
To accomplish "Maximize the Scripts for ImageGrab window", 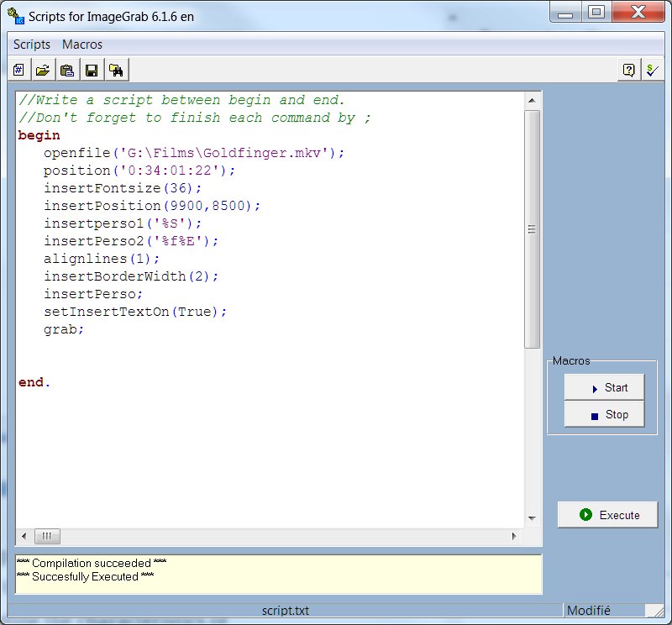I will pos(596,13).
